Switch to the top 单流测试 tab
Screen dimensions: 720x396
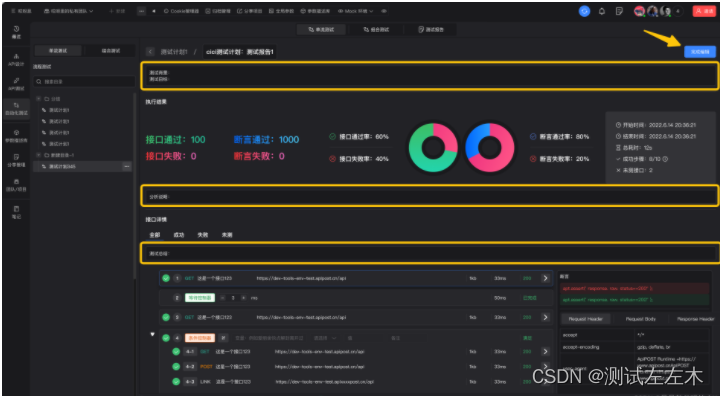[x=321, y=29]
